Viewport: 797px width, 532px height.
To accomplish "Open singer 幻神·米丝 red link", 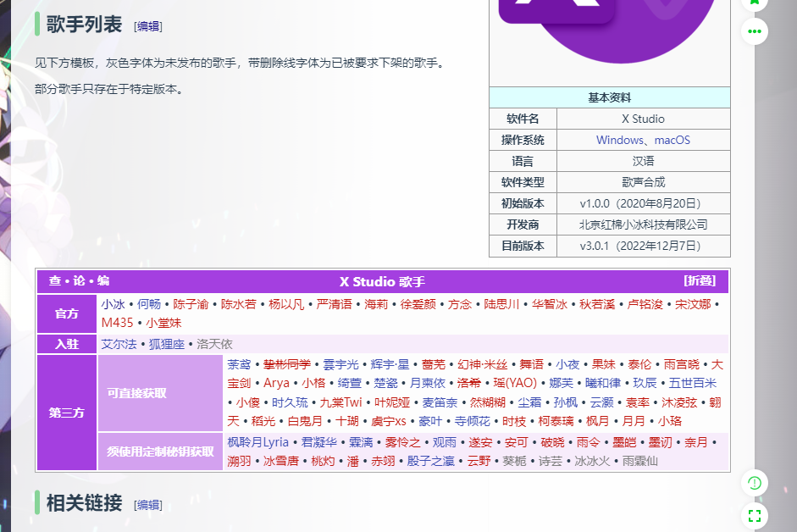I will click(x=483, y=364).
